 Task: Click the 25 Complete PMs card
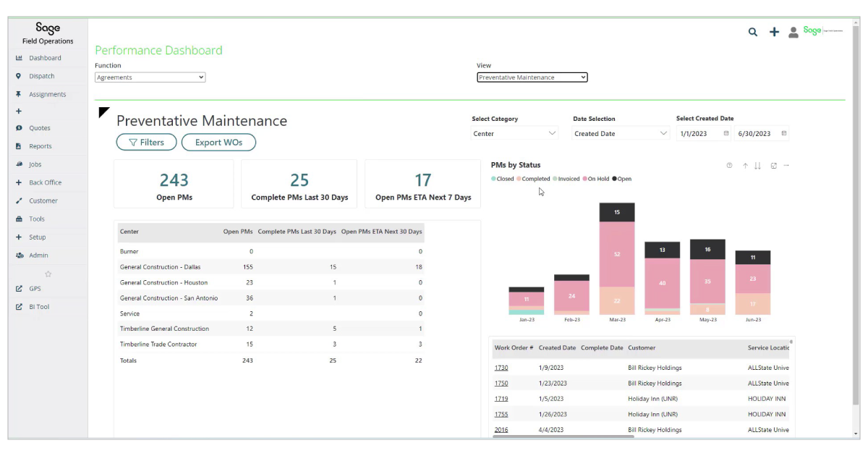299,184
